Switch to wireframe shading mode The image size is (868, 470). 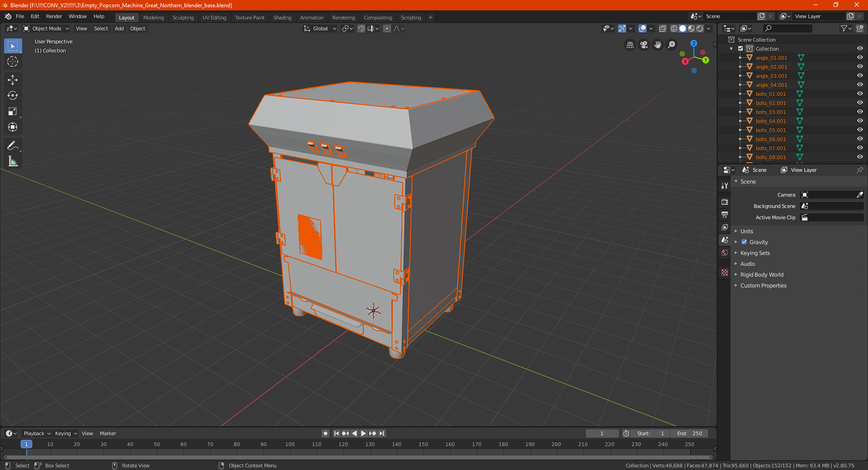point(674,28)
